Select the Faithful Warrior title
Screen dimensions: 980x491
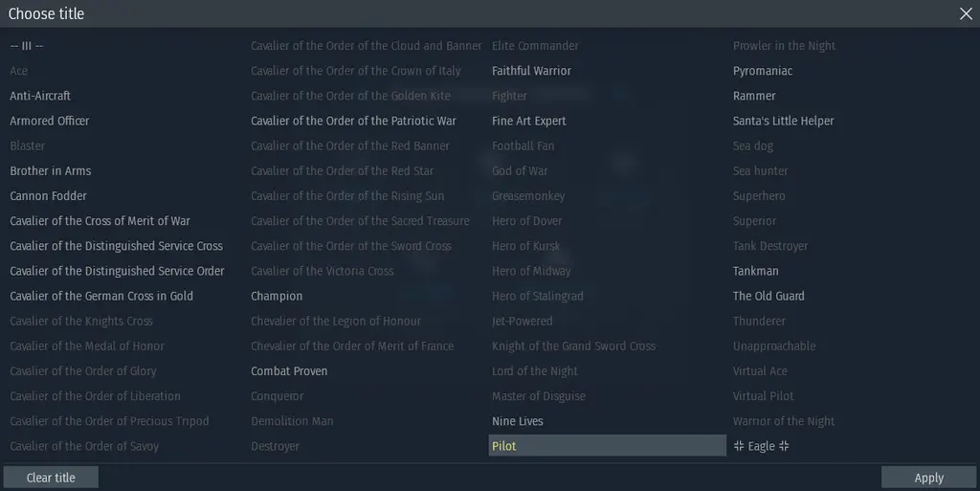[531, 71]
